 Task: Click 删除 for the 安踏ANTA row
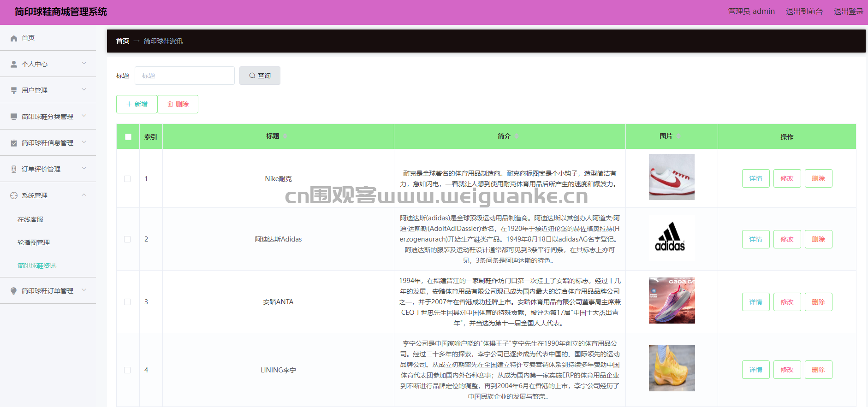click(x=819, y=302)
